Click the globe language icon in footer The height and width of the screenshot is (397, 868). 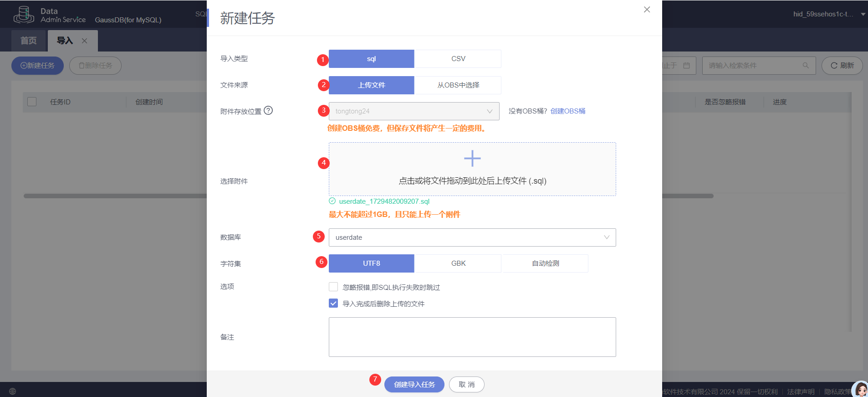[13, 391]
